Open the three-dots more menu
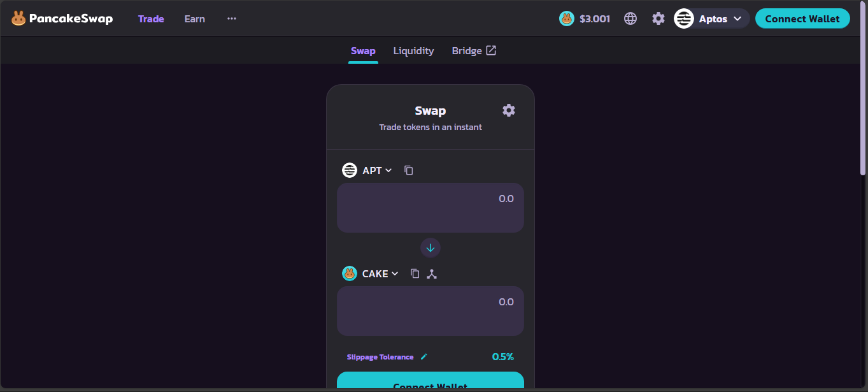This screenshot has width=868, height=392. pos(232,18)
